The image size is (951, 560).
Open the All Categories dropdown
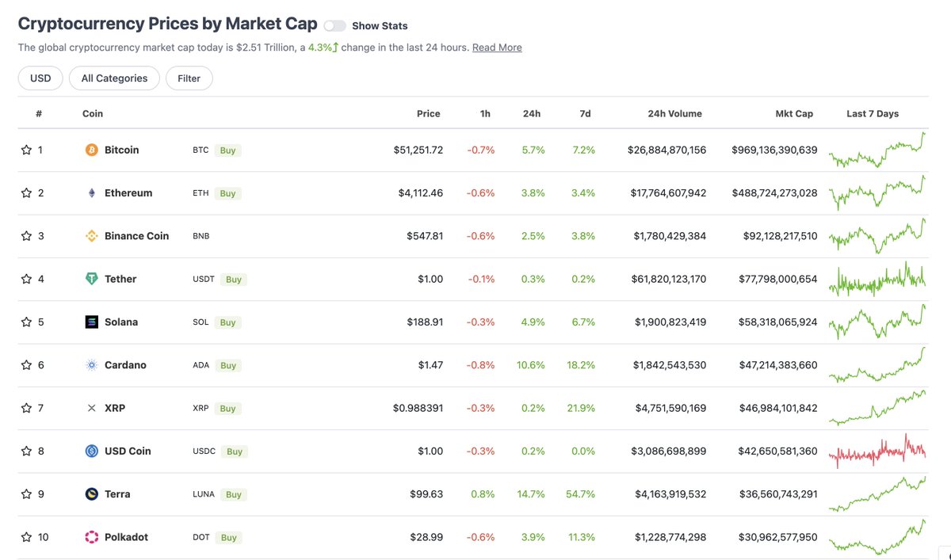[114, 78]
